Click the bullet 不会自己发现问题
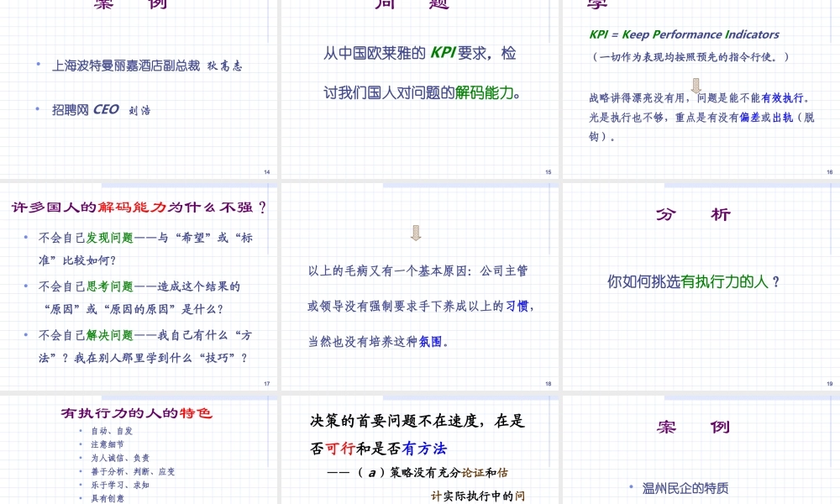This screenshot has height=504, width=840. coord(145,249)
